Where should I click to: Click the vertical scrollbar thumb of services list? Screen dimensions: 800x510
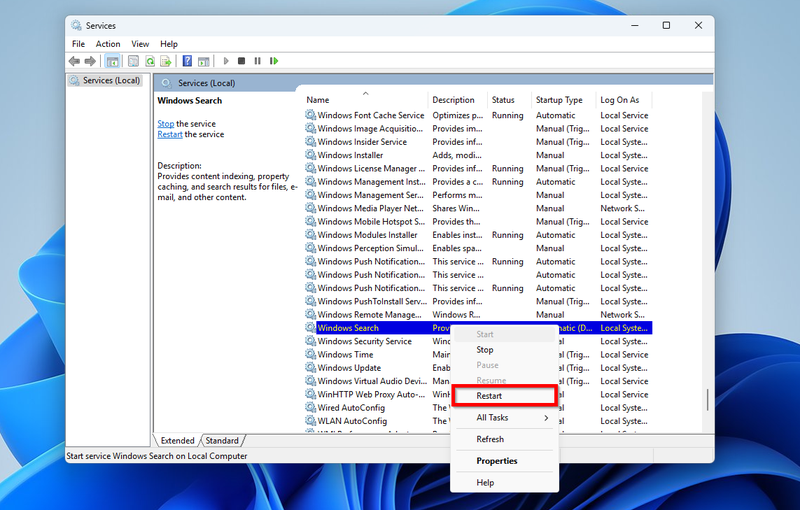[x=707, y=400]
